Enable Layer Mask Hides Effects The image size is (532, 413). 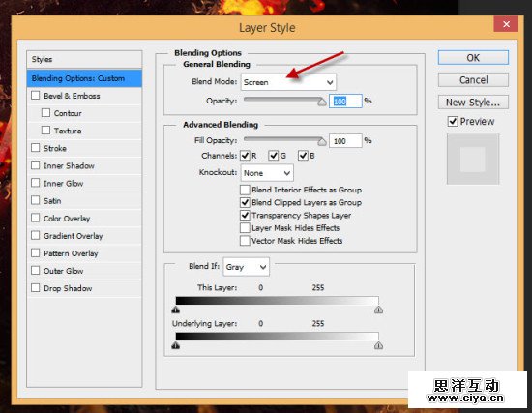[x=245, y=227]
